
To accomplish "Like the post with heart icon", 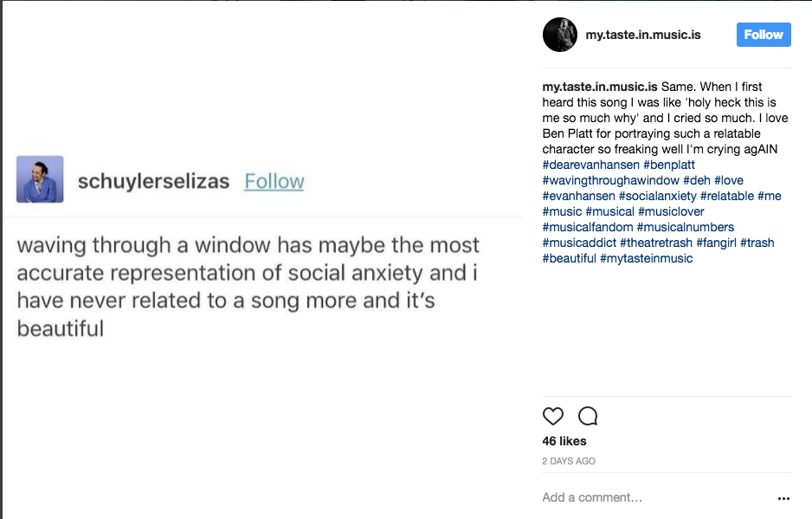I will point(552,417).
